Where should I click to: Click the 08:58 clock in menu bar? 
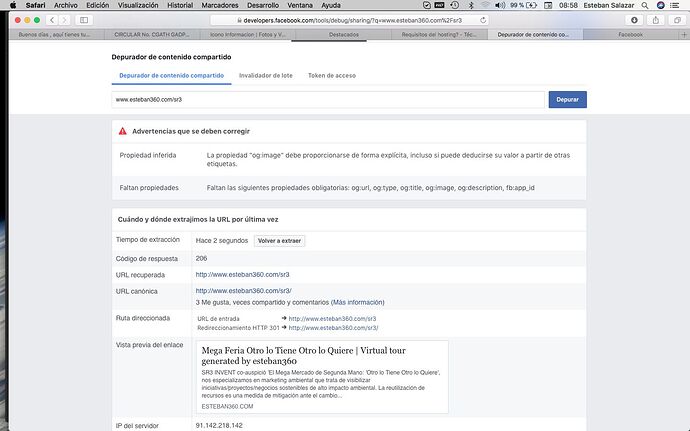(568, 5)
